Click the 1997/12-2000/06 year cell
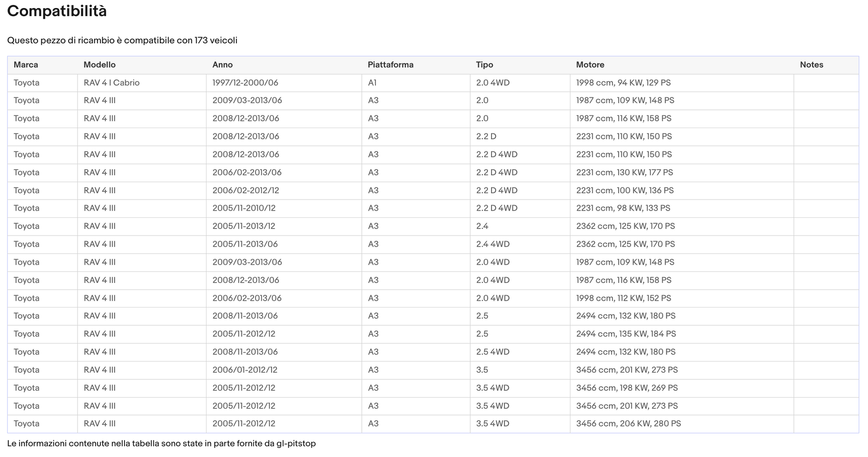Screen dimensions: 868x457 (284, 83)
